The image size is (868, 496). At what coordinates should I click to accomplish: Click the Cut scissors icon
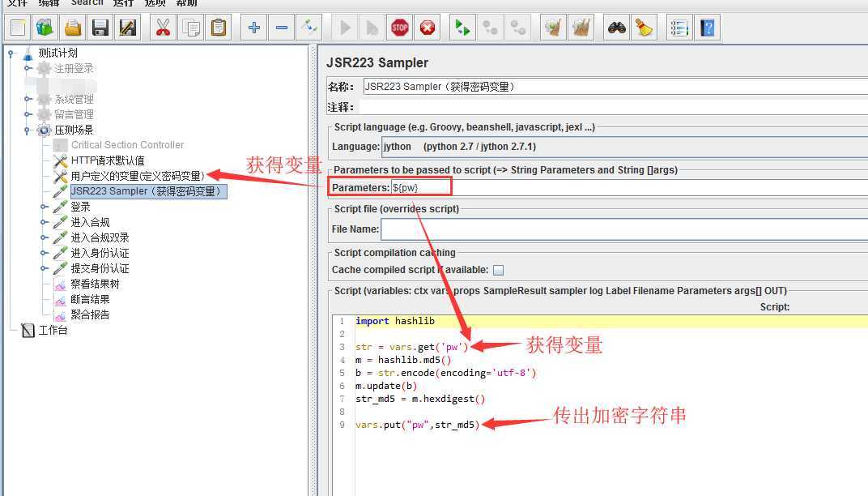click(163, 28)
